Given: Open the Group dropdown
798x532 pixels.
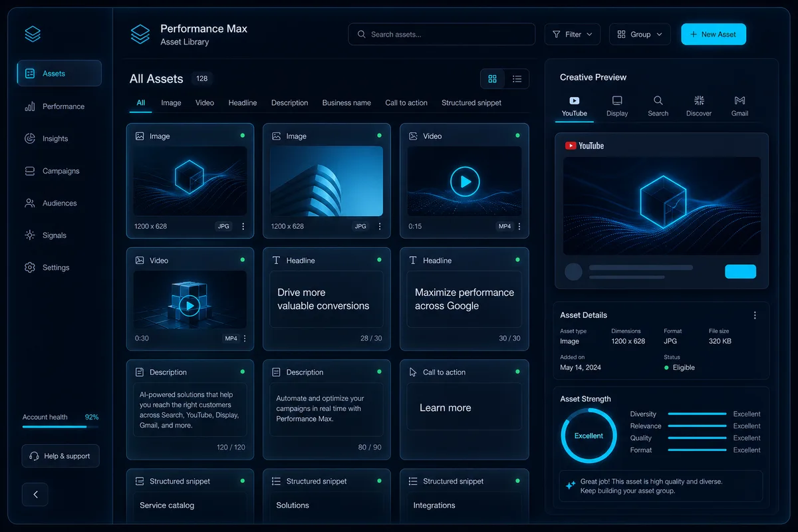Looking at the screenshot, I should [x=640, y=34].
